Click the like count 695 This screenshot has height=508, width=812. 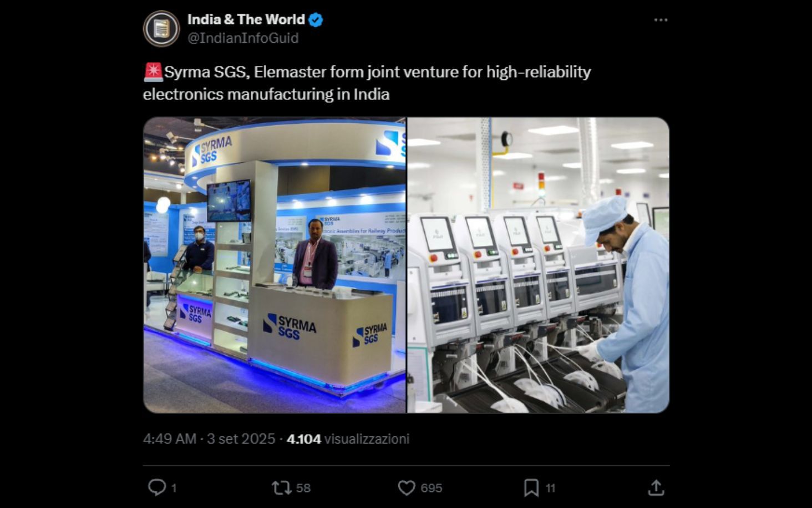tap(432, 488)
